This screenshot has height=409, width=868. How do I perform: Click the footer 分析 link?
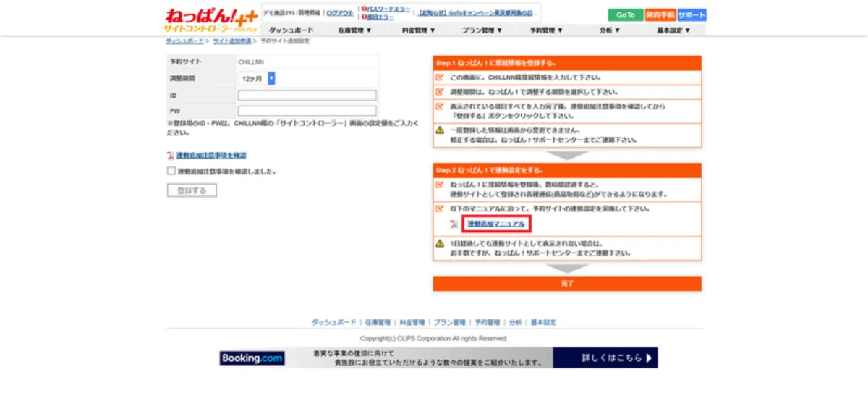click(x=515, y=322)
